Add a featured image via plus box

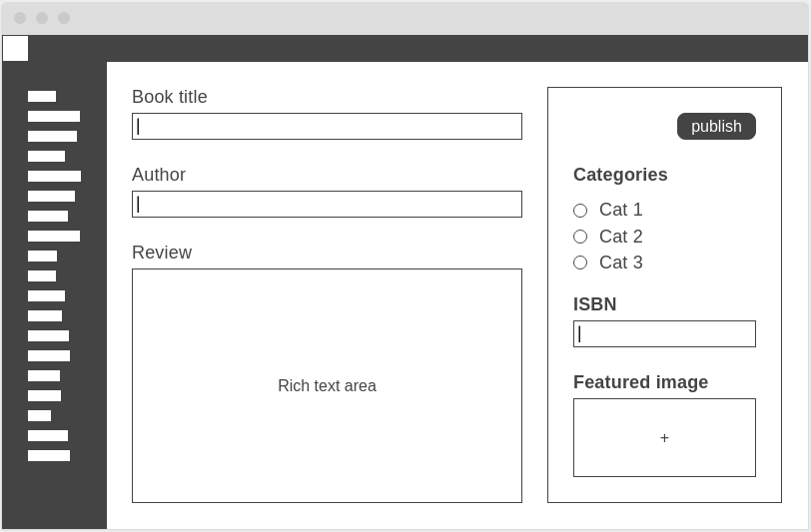click(664, 438)
